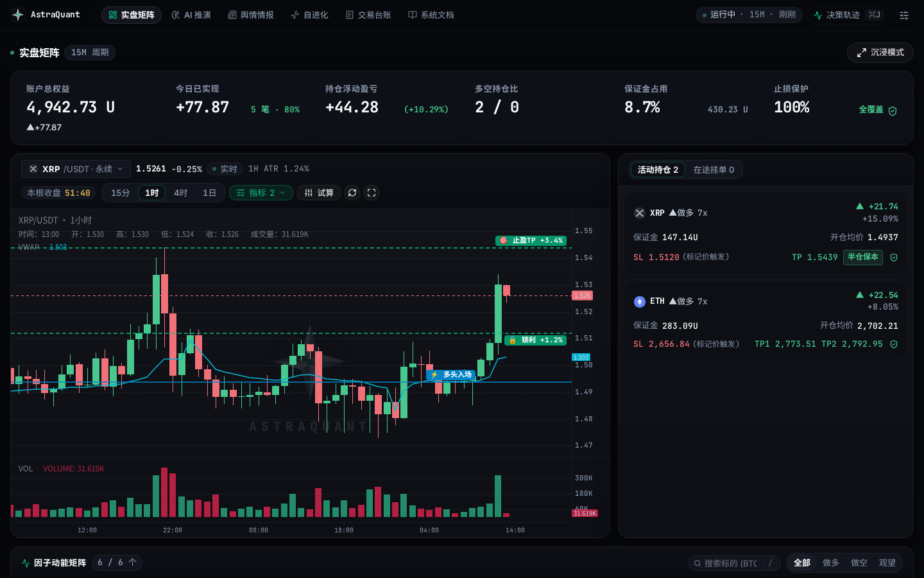
Task: Enter 沉浸模式 immersive mode
Action: pyautogui.click(x=880, y=53)
